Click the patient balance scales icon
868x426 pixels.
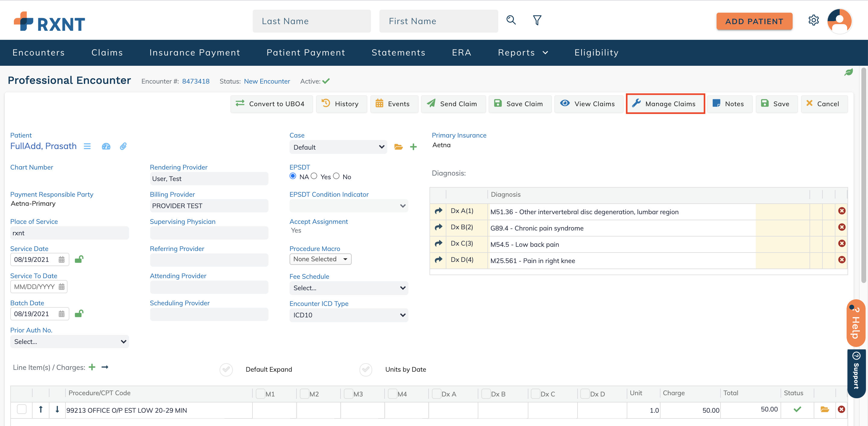pos(106,146)
